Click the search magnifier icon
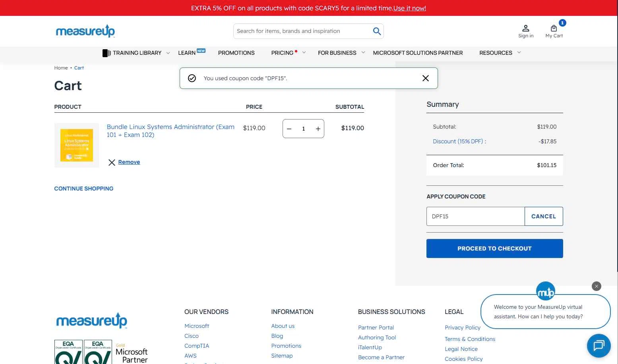Image resolution: width=618 pixels, height=364 pixels. [x=377, y=31]
